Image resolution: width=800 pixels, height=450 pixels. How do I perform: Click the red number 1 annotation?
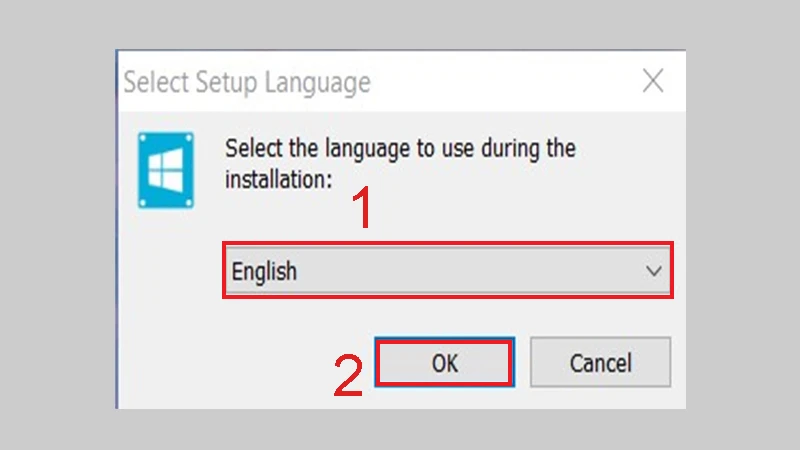tap(364, 213)
